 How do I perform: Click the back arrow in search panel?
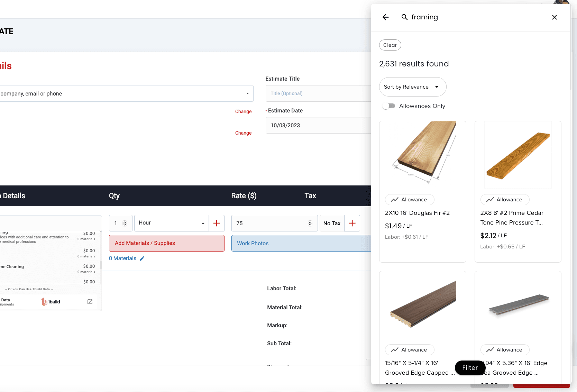[x=386, y=17]
